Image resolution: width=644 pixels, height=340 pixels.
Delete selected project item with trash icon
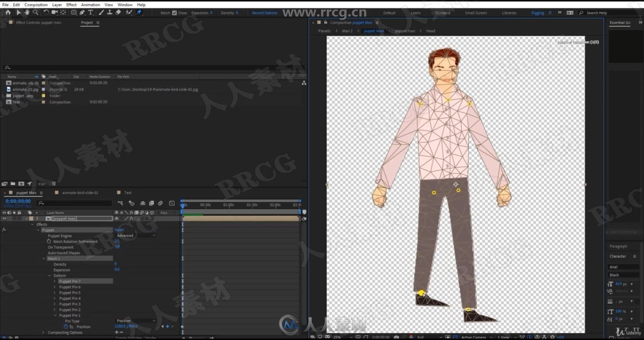53,184
